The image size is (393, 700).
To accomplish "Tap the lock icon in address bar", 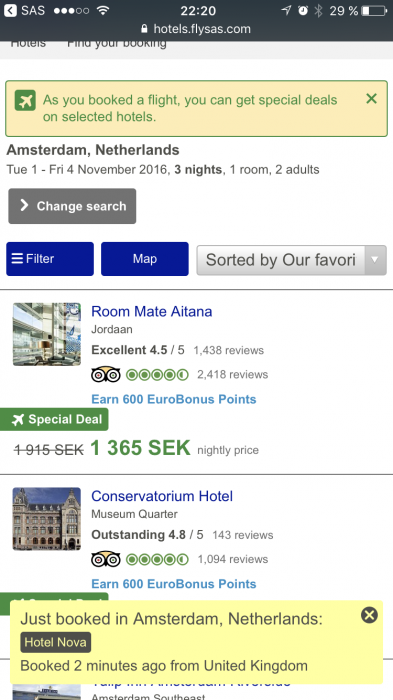I will pyautogui.click(x=144, y=29).
